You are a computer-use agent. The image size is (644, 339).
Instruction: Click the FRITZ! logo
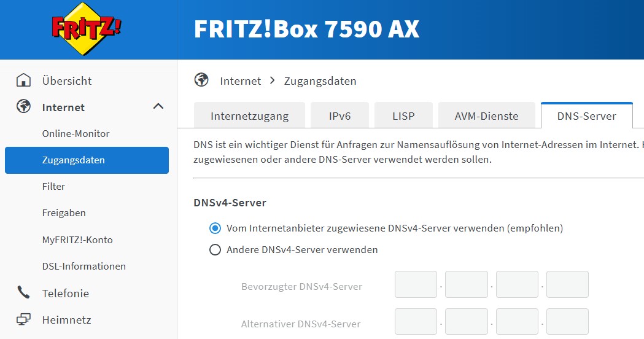click(86, 28)
